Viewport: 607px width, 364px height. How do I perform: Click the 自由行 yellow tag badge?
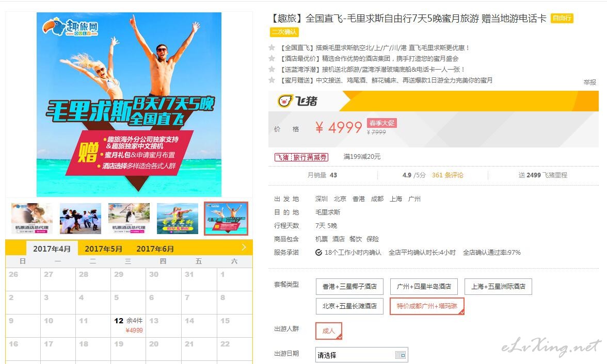(x=562, y=18)
